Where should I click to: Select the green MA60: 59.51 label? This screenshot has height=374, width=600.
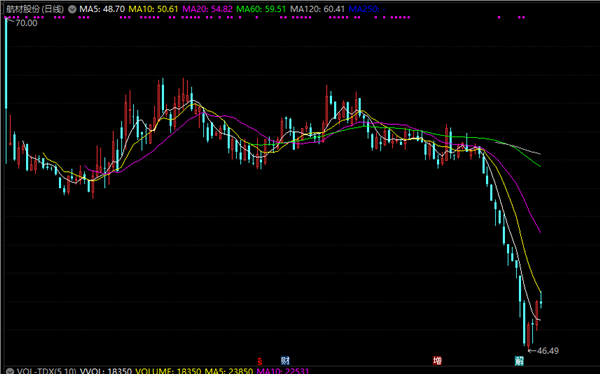point(261,9)
